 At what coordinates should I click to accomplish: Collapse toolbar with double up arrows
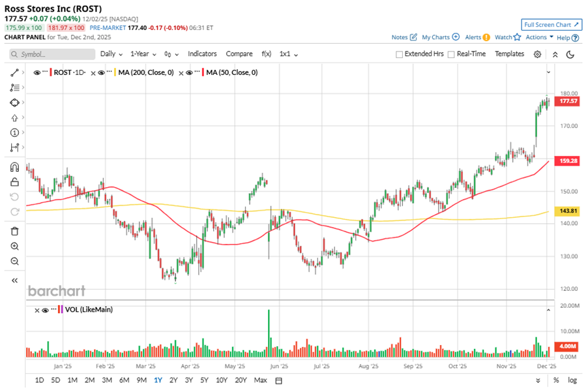(x=555, y=54)
